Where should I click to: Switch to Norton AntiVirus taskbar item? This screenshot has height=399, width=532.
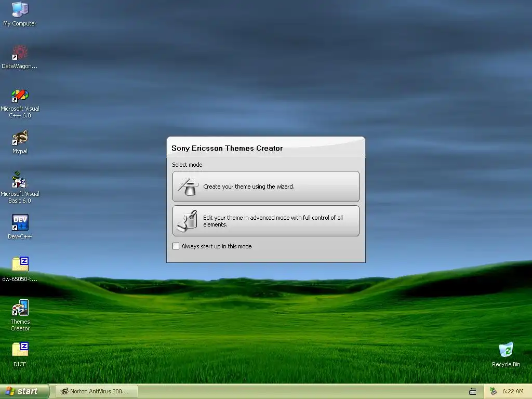96,391
